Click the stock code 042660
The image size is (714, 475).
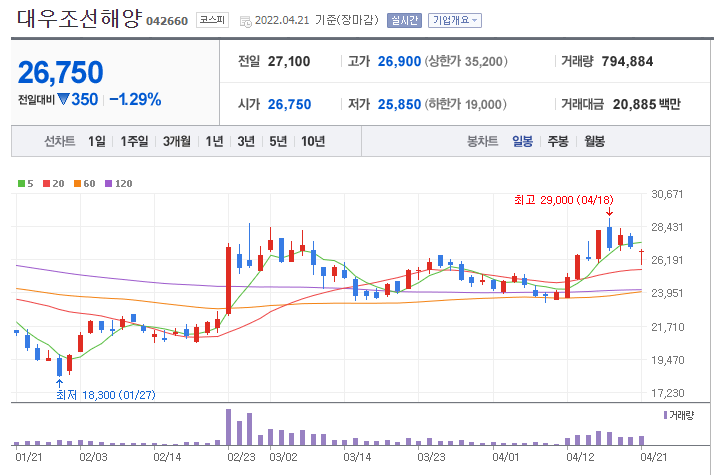(167, 21)
